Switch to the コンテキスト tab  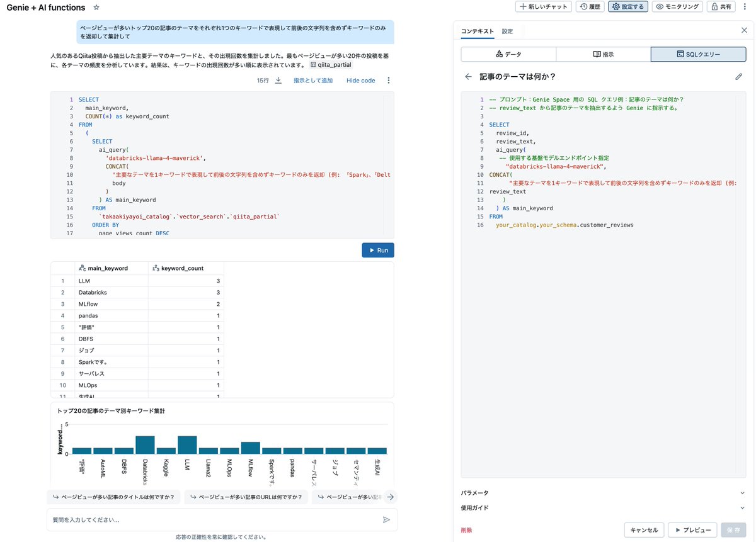point(478,31)
